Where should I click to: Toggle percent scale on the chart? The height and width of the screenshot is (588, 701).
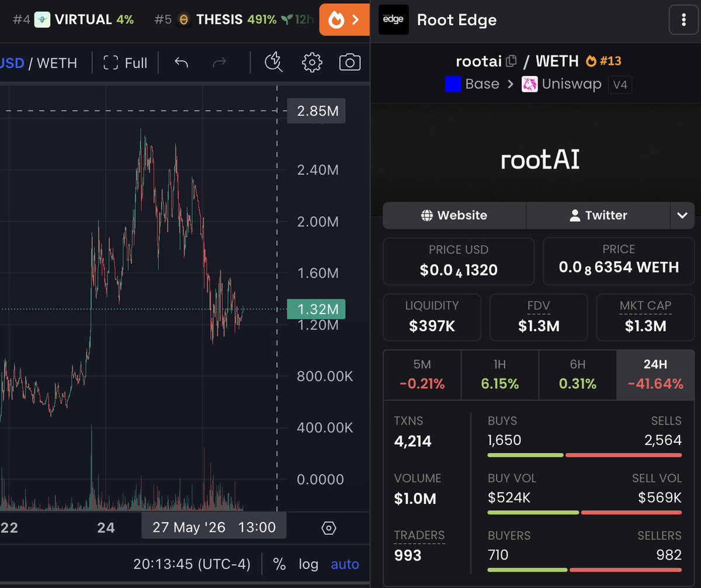click(279, 564)
